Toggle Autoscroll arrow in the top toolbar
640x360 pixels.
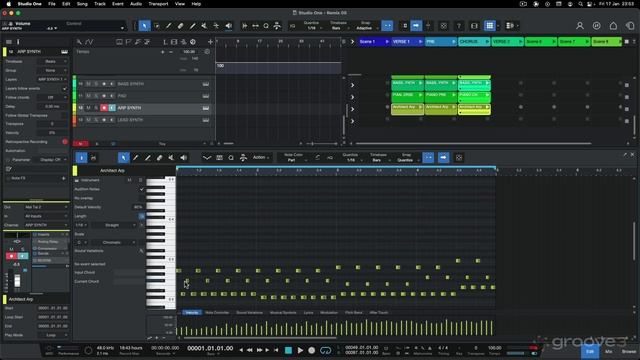416,26
